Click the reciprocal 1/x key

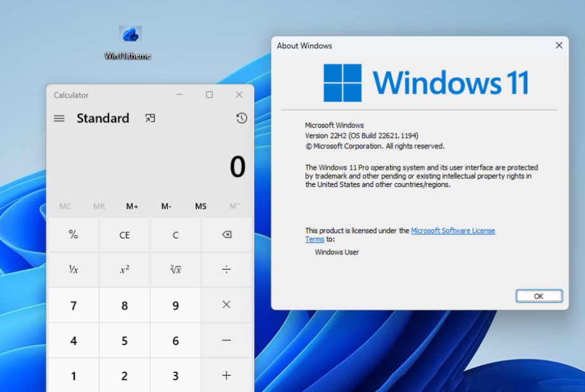pyautogui.click(x=74, y=269)
